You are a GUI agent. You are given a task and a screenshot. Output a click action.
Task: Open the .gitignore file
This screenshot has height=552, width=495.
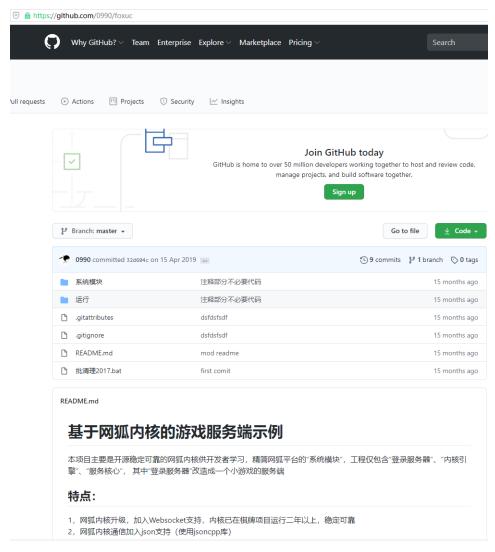click(90, 335)
